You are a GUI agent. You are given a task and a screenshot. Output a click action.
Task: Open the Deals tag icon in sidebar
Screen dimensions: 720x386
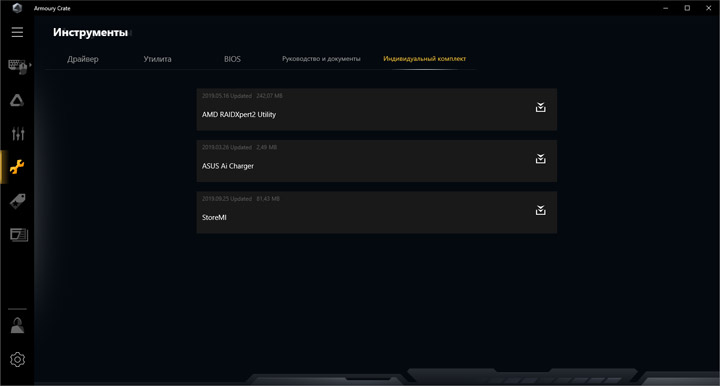point(17,201)
